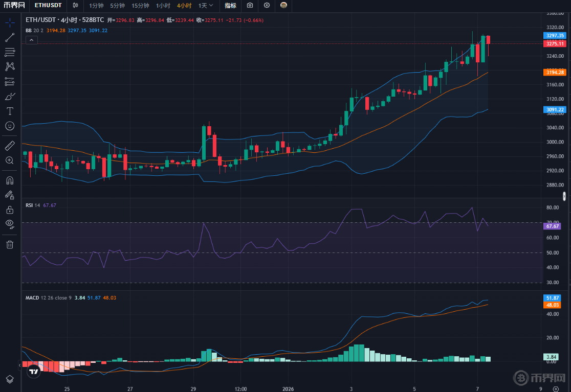The height and width of the screenshot is (392, 571).
Task: Open the candlestick chart type selector
Action: pyautogui.click(x=76, y=6)
